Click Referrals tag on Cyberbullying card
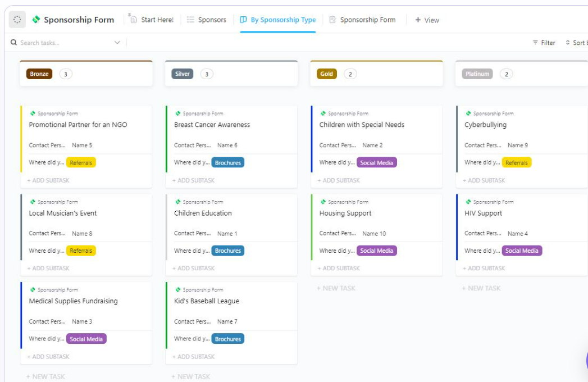The width and height of the screenshot is (588, 382). pos(516,162)
